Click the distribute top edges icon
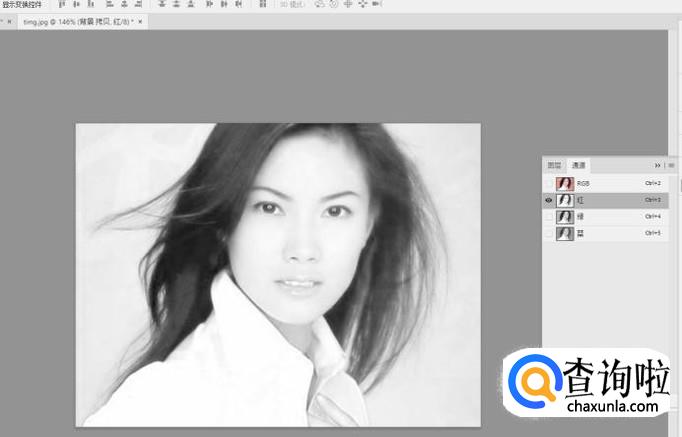This screenshot has height=437, width=682. pyautogui.click(x=162, y=4)
